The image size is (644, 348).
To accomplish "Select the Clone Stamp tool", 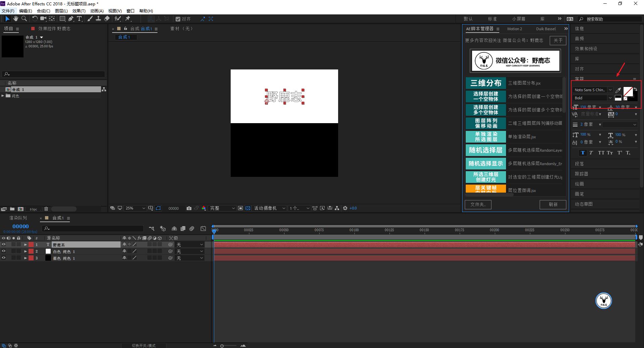I will pos(98,19).
